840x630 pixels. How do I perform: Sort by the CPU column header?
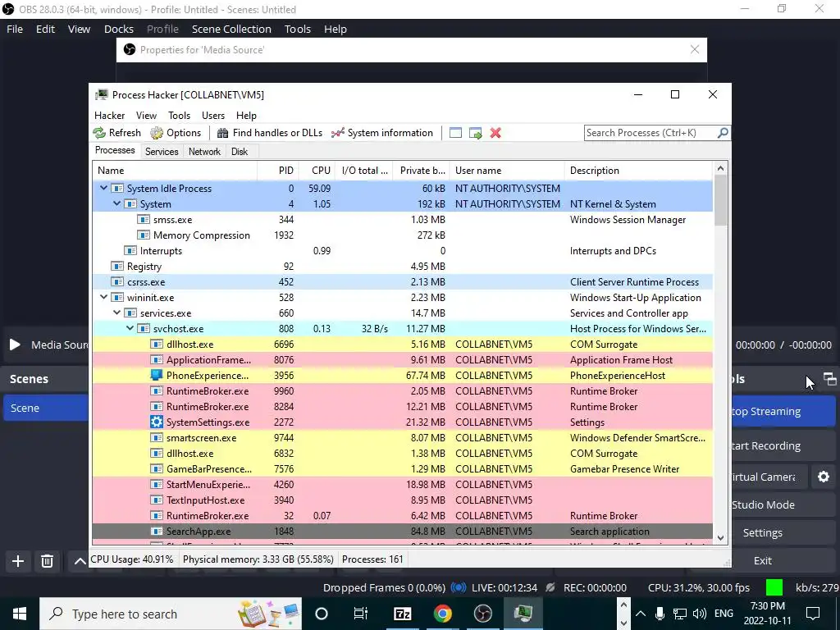click(317, 171)
